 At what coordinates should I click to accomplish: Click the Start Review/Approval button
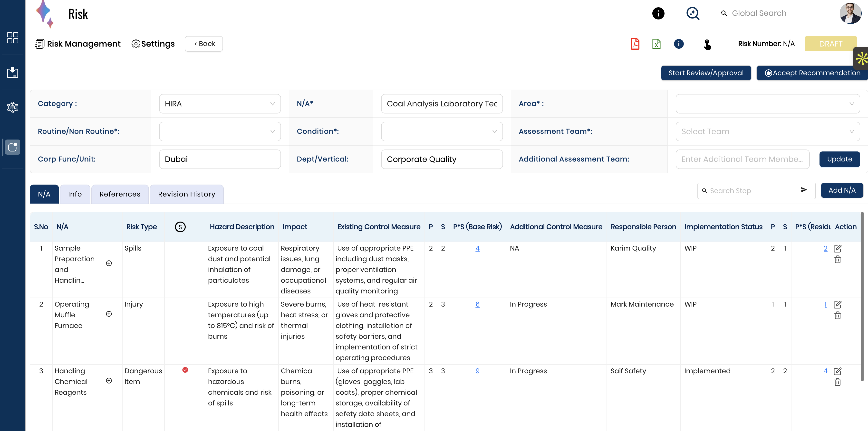click(706, 73)
